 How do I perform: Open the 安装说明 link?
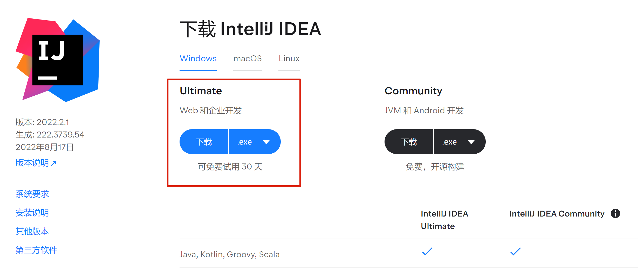click(x=32, y=213)
